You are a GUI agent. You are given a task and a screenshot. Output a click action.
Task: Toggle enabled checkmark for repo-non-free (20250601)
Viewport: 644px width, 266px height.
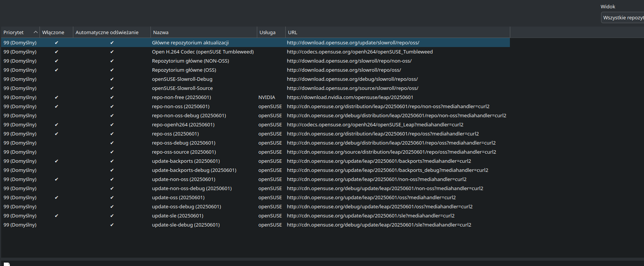pos(56,98)
